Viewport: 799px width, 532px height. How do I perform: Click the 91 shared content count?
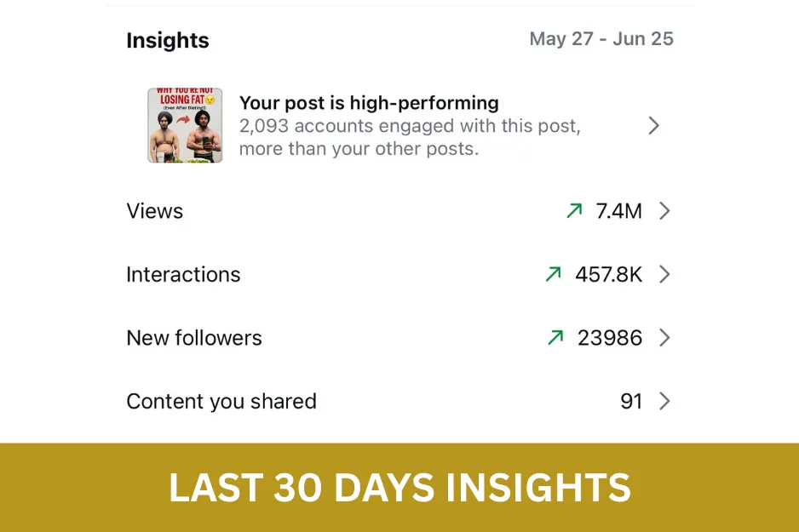coord(631,401)
